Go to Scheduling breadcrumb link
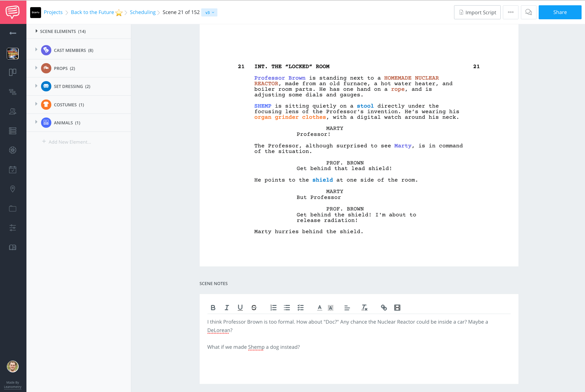Screen dimensions: 585x392 click(x=143, y=12)
